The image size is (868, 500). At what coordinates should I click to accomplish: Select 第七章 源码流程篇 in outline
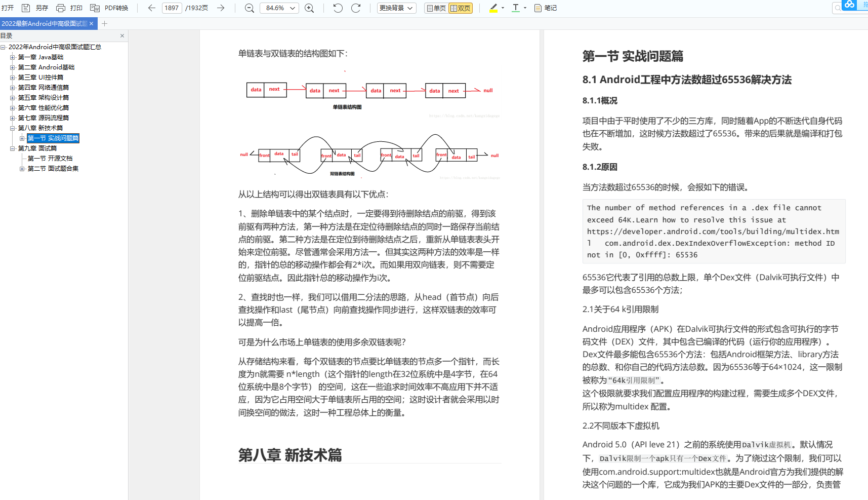pyautogui.click(x=43, y=118)
